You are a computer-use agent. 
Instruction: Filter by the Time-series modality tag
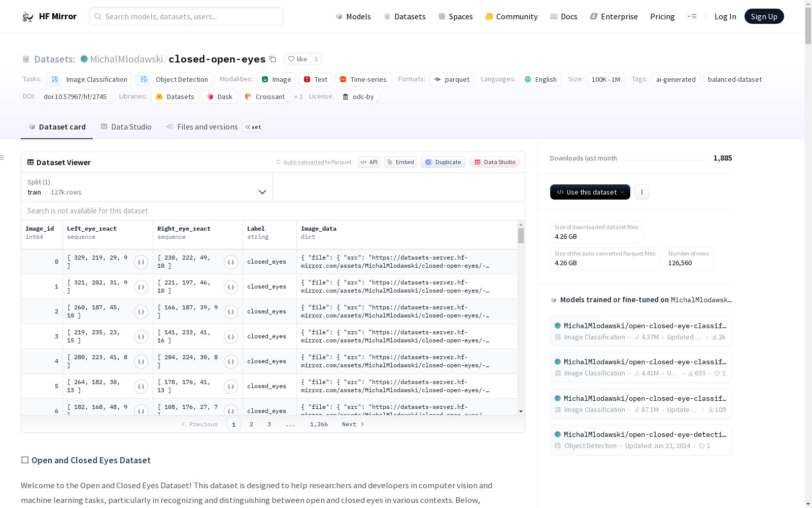click(363, 79)
